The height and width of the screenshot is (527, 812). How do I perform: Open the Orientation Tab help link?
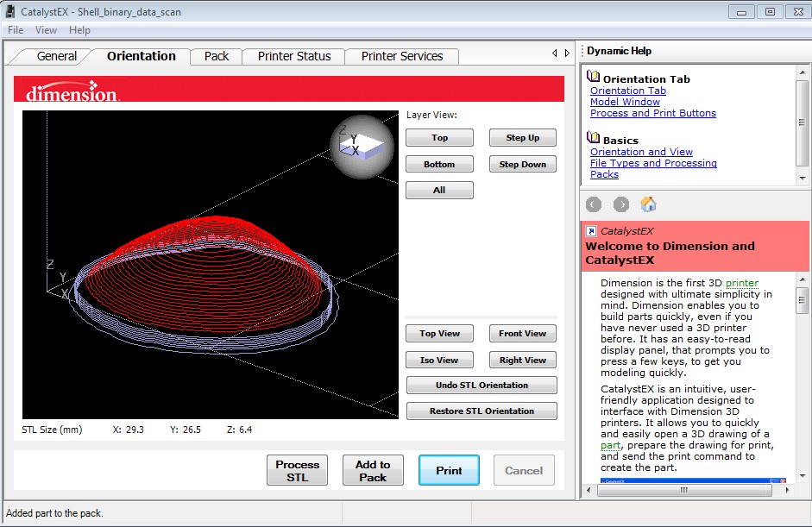coord(628,91)
